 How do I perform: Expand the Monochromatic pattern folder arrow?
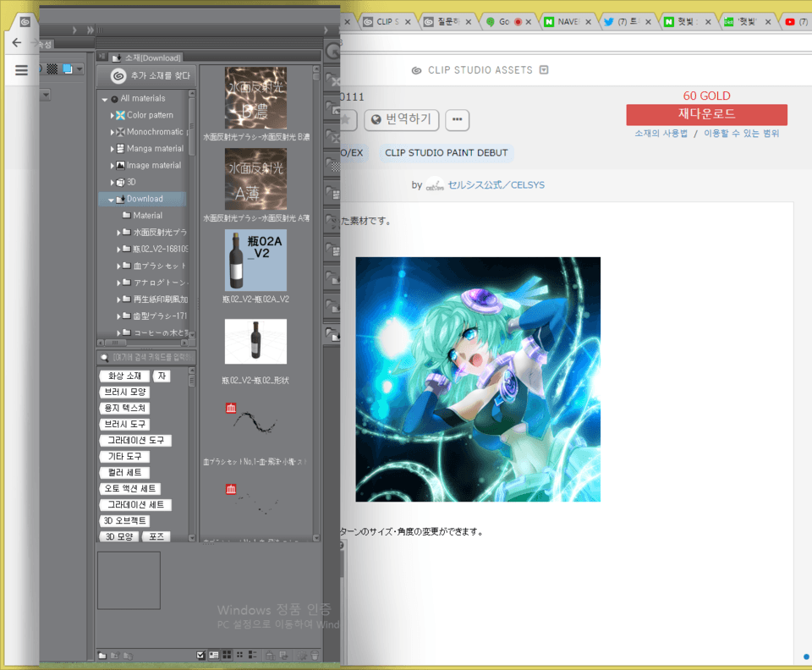(x=112, y=132)
